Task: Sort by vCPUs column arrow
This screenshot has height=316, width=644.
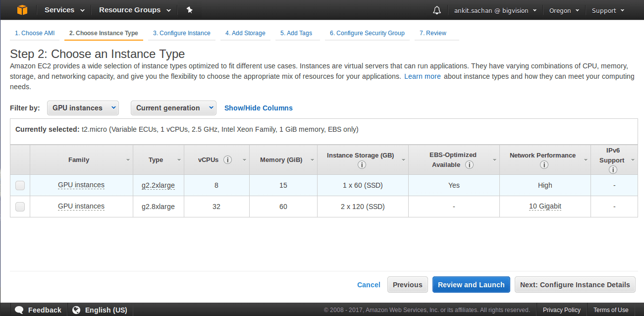Action: tap(244, 160)
